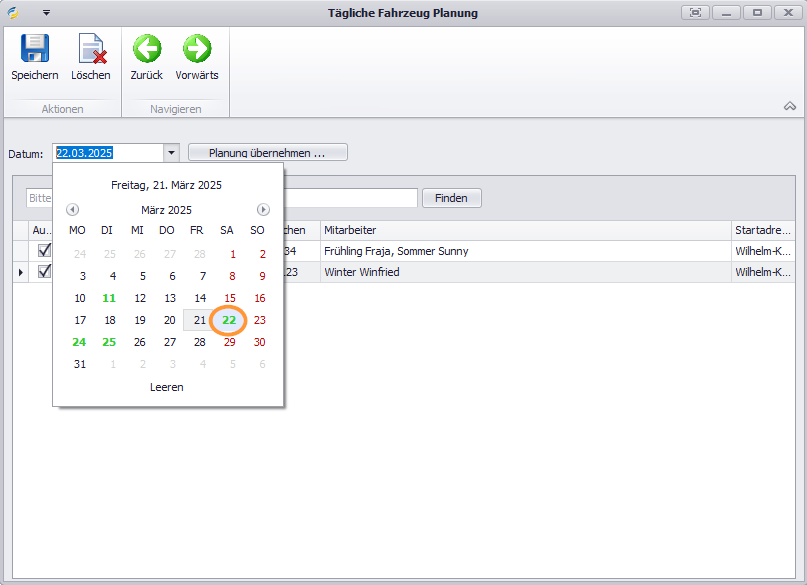Collapse the ribbon with the chevron

pos(789,106)
